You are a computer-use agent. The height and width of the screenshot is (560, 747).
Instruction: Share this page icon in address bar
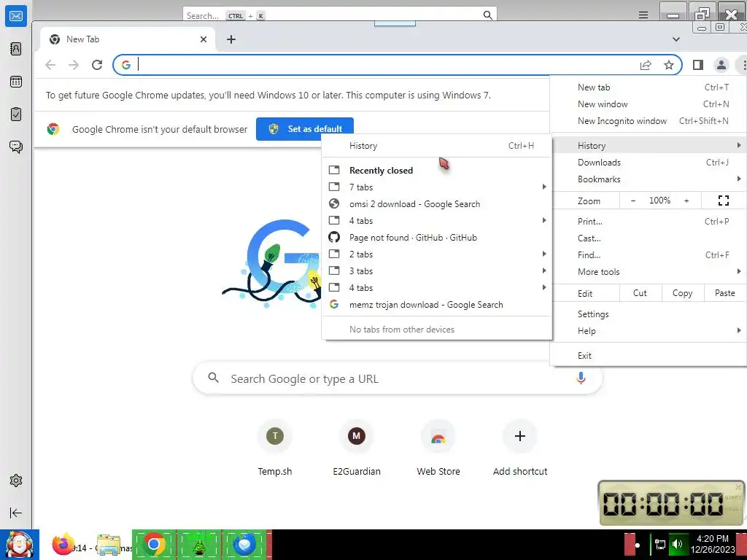pos(646,65)
